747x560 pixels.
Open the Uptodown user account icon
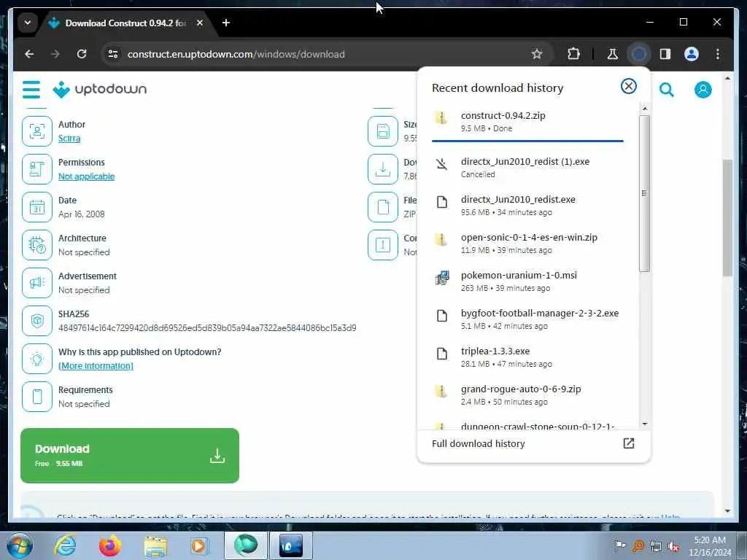click(703, 90)
